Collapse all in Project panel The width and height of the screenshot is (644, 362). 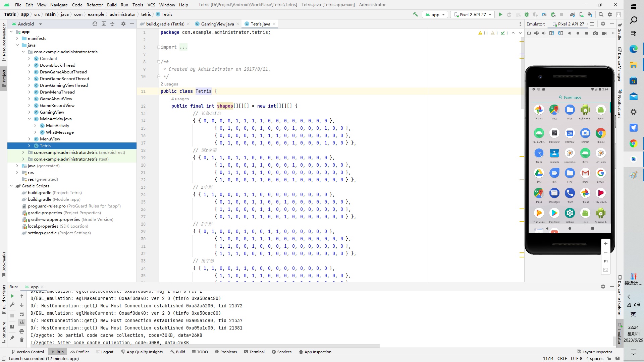click(x=112, y=24)
